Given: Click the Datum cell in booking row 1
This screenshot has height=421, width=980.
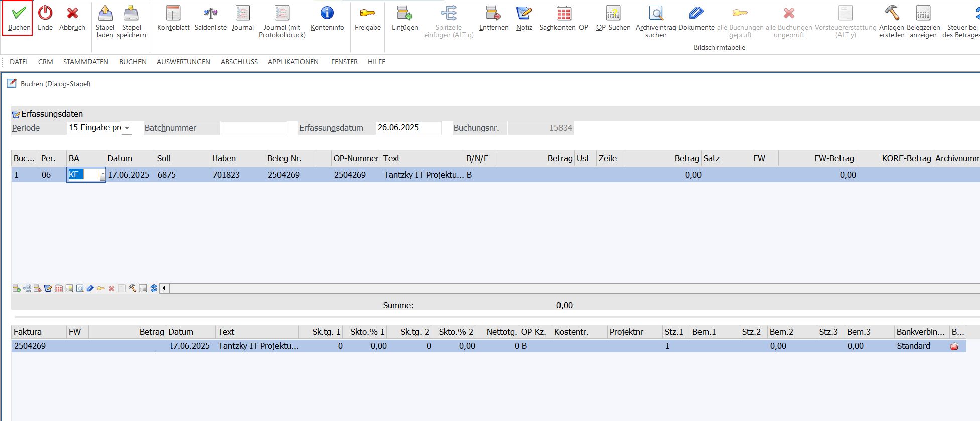Looking at the screenshot, I should [x=130, y=175].
